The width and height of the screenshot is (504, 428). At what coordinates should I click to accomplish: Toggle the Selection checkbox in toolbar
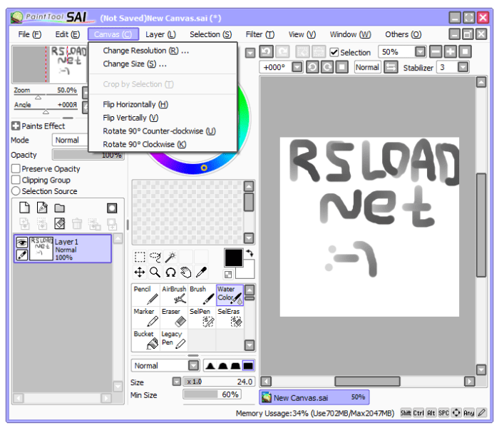tap(334, 52)
